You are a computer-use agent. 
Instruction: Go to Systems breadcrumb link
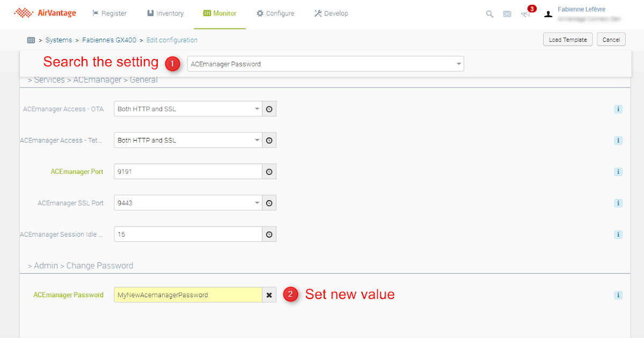point(58,40)
